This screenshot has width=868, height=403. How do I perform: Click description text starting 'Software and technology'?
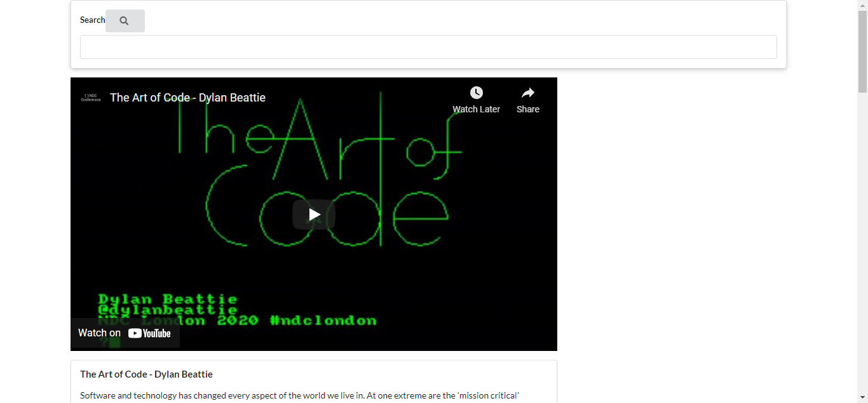[300, 395]
